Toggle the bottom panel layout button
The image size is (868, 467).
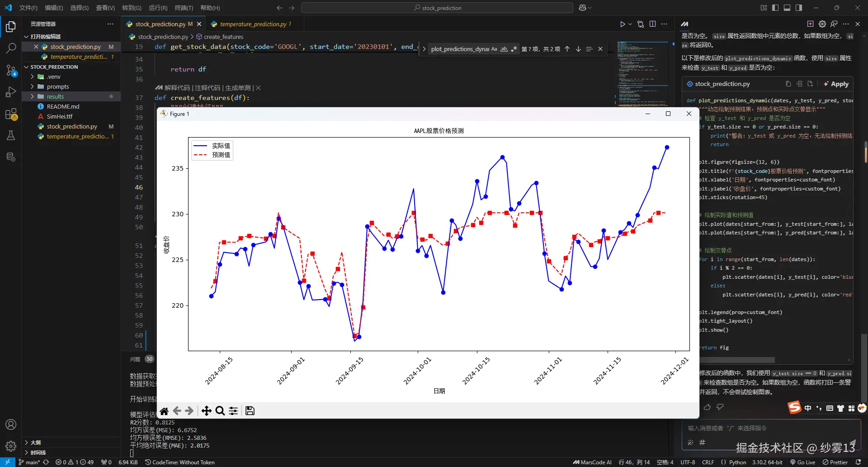pyautogui.click(x=787, y=8)
